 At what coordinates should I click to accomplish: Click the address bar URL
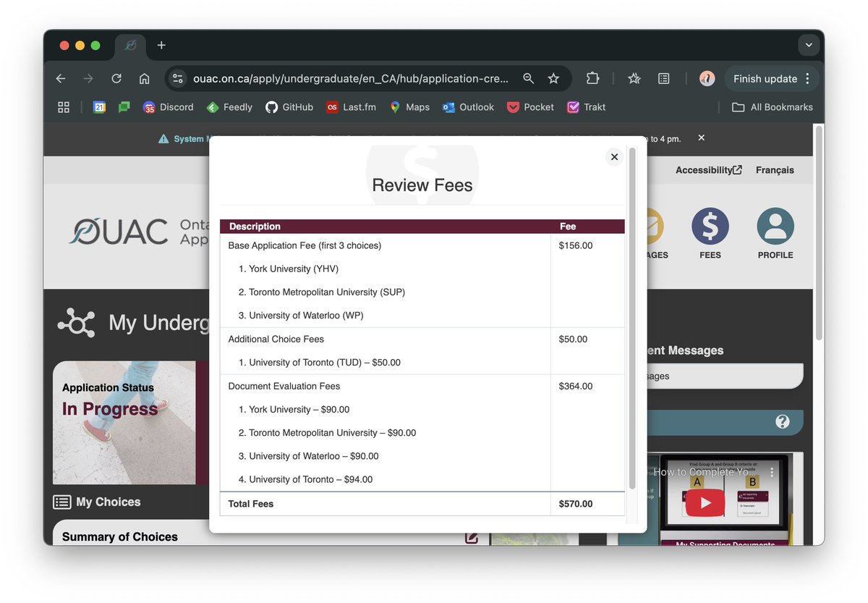[x=351, y=78]
